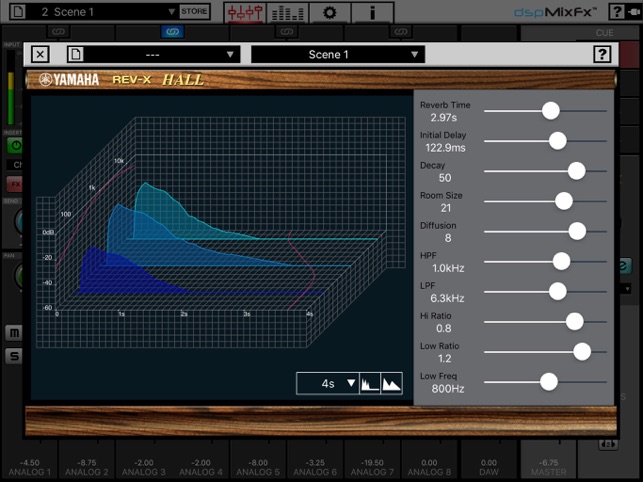
Task: Toggle the fourth stereo link icon
Action: point(401,32)
